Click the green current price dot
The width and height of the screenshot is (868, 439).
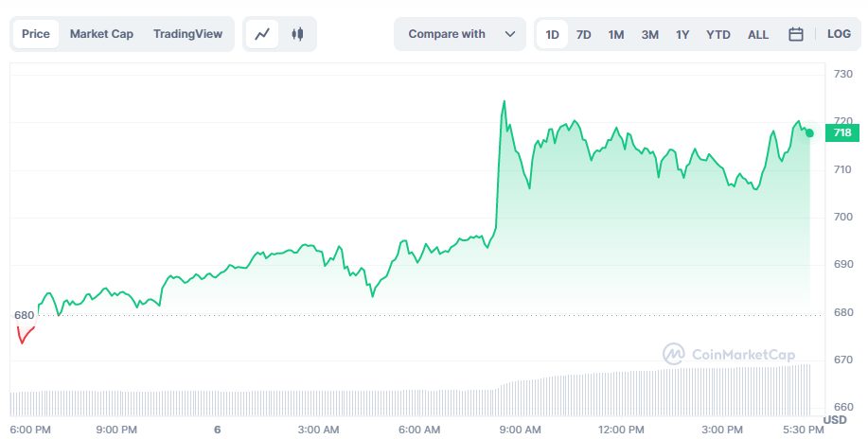(x=809, y=133)
